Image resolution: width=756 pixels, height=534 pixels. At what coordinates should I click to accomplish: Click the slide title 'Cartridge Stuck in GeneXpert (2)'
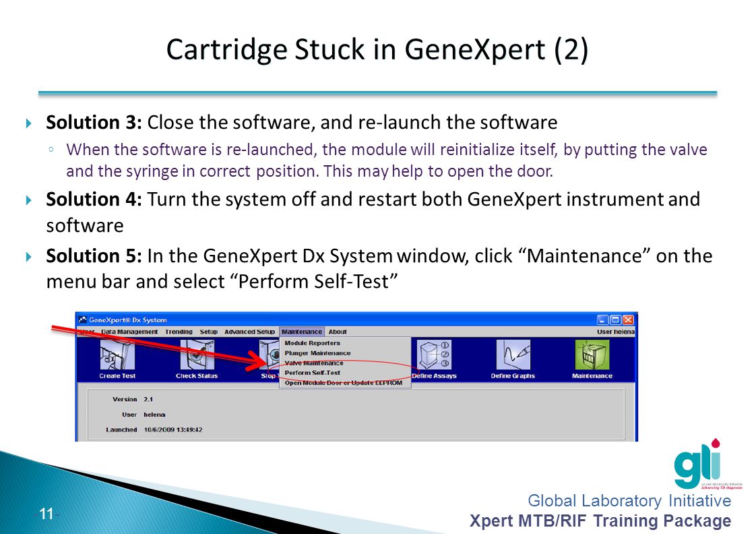pyautogui.click(x=377, y=49)
